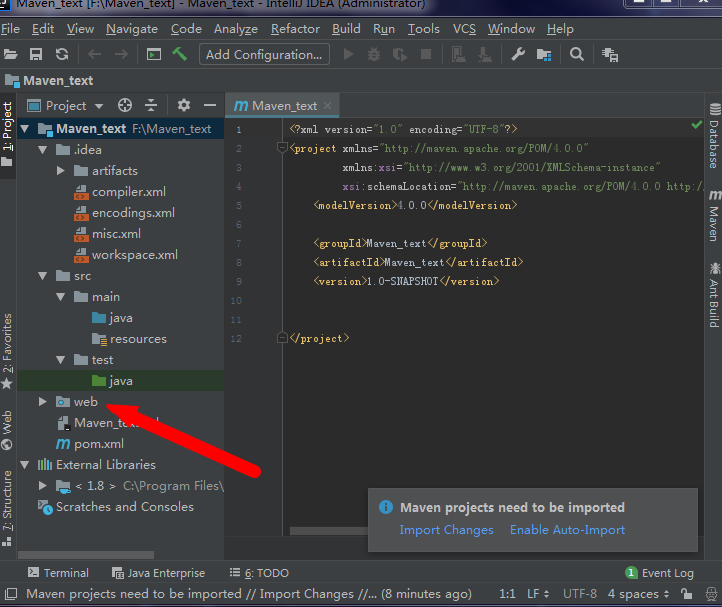This screenshot has width=722, height=607.
Task: Click the read-only lock icon in status bar
Action: (x=687, y=594)
